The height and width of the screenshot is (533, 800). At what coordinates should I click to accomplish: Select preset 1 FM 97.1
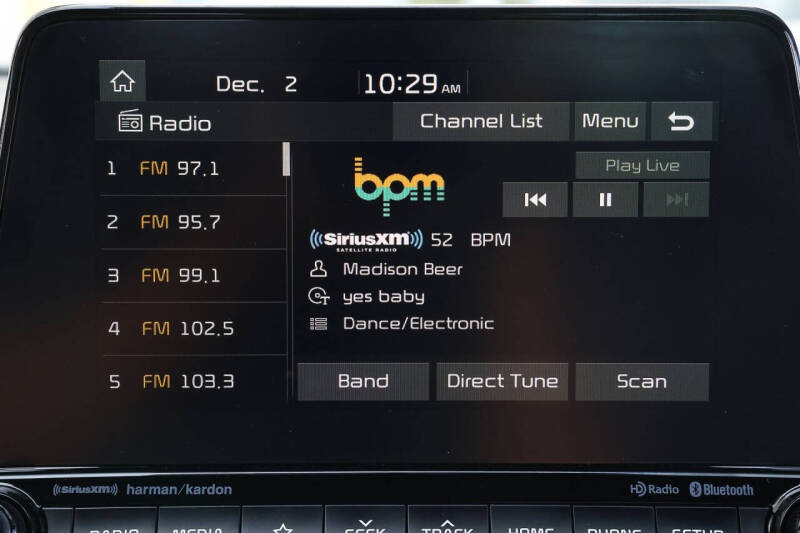pyautogui.click(x=190, y=168)
